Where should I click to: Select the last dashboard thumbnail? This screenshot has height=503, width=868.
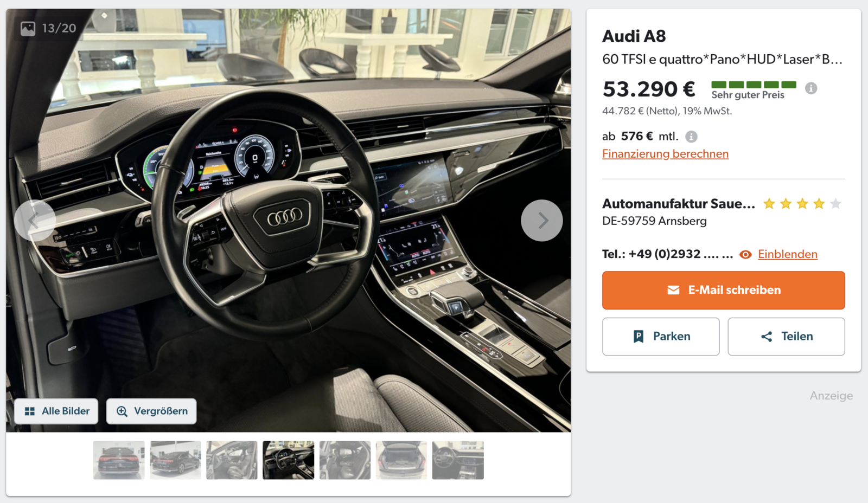tap(458, 460)
